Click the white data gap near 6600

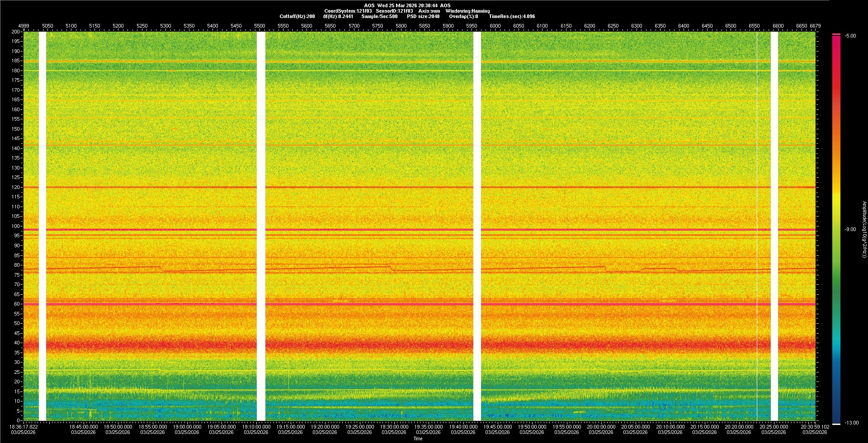(x=774, y=226)
